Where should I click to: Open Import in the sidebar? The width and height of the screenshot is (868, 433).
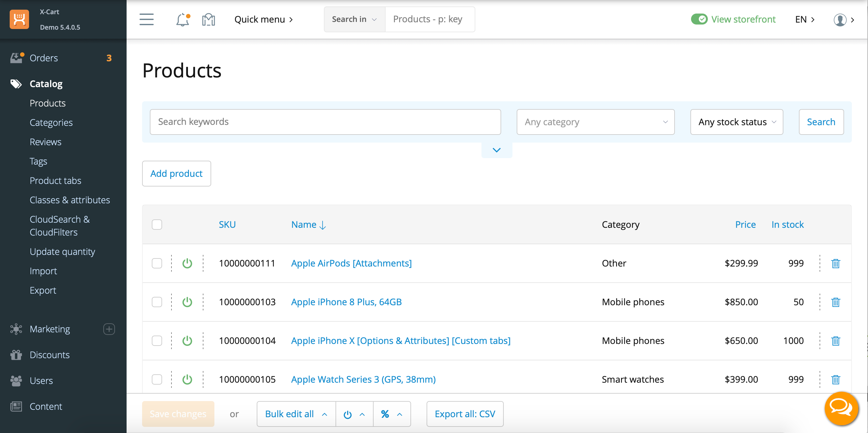pyautogui.click(x=43, y=271)
